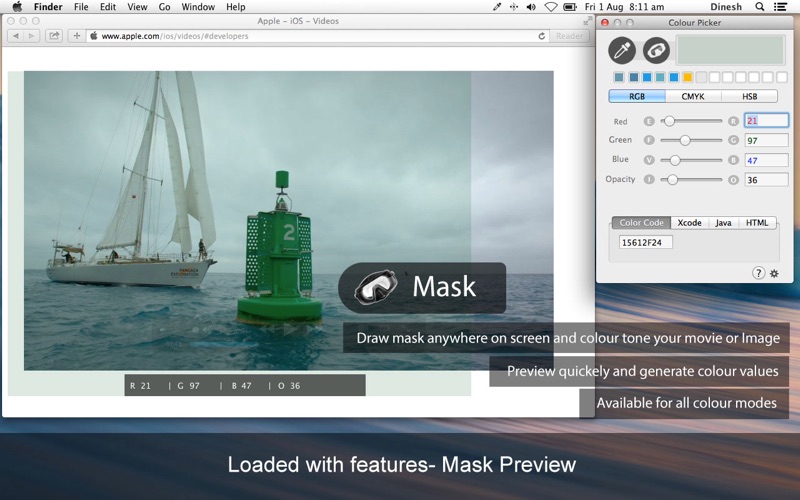Switch to the Xcode code tab
Image resolution: width=800 pixels, height=500 pixels.
pos(689,223)
